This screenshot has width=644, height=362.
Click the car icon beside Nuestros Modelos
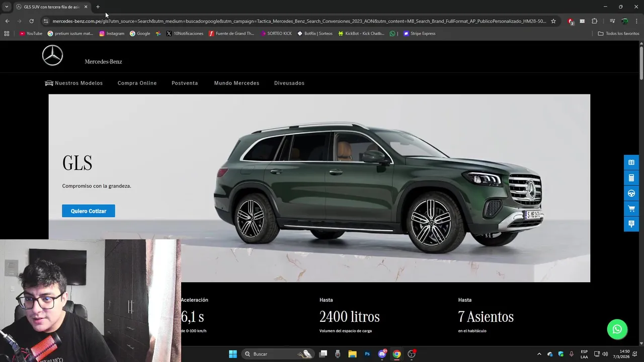coord(49,83)
